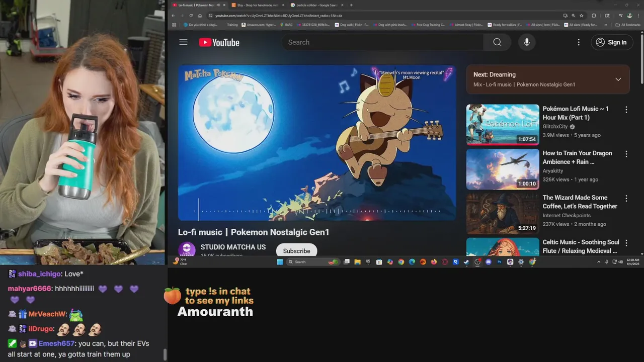Mute the Lo-fi music tab audio
Image resolution: width=644 pixels, height=362 pixels.
click(x=218, y=5)
